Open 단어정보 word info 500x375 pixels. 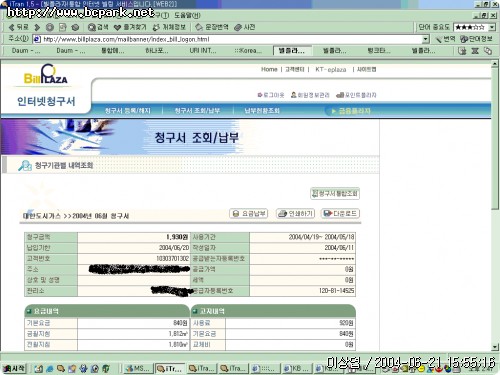point(476,39)
